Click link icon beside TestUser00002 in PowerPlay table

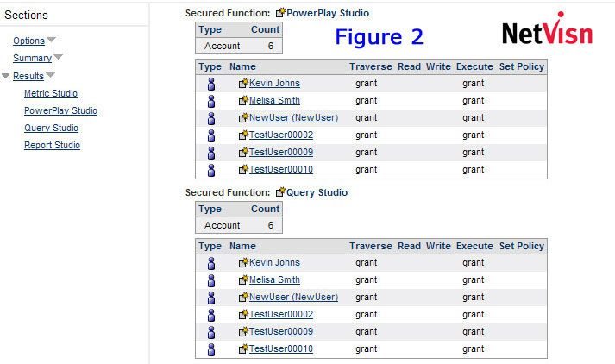(x=243, y=135)
